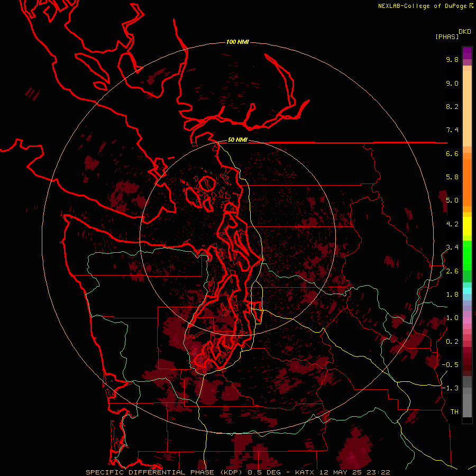Click the 1.8 value on color scale
Screen dimensions: 476x476
[x=452, y=295]
